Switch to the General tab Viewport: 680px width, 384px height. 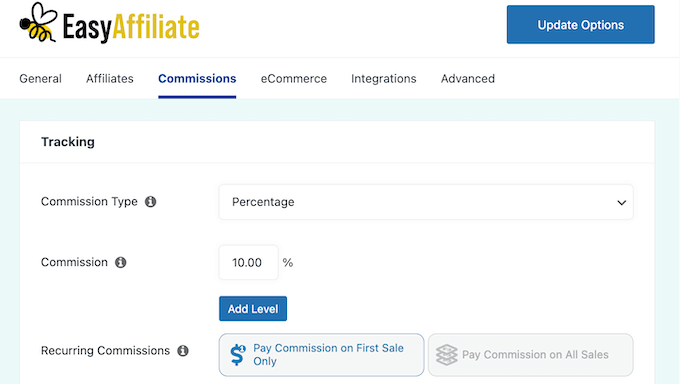40,79
